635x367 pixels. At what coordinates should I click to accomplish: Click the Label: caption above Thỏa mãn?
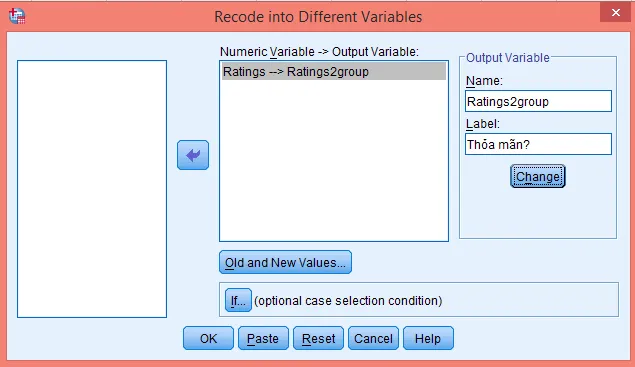[x=483, y=124]
